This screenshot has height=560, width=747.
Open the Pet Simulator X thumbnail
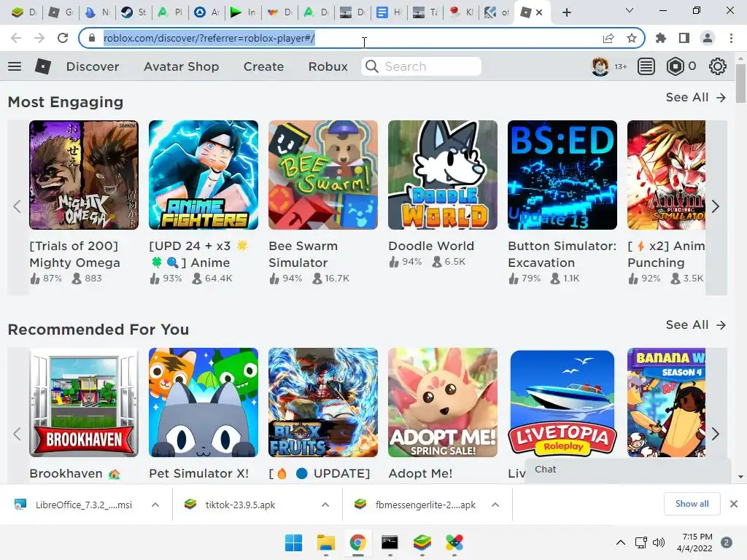204,402
